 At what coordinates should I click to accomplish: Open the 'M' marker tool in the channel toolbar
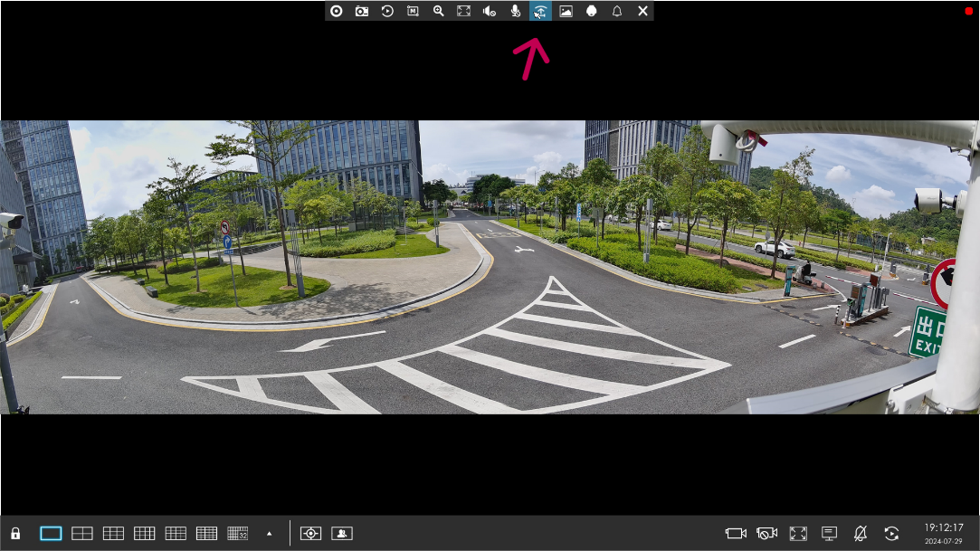tap(414, 11)
